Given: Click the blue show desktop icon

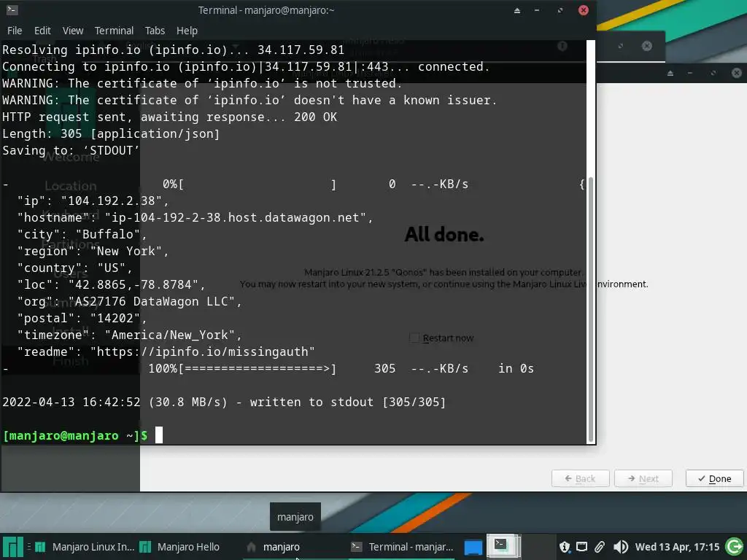Looking at the screenshot, I should [x=473, y=547].
